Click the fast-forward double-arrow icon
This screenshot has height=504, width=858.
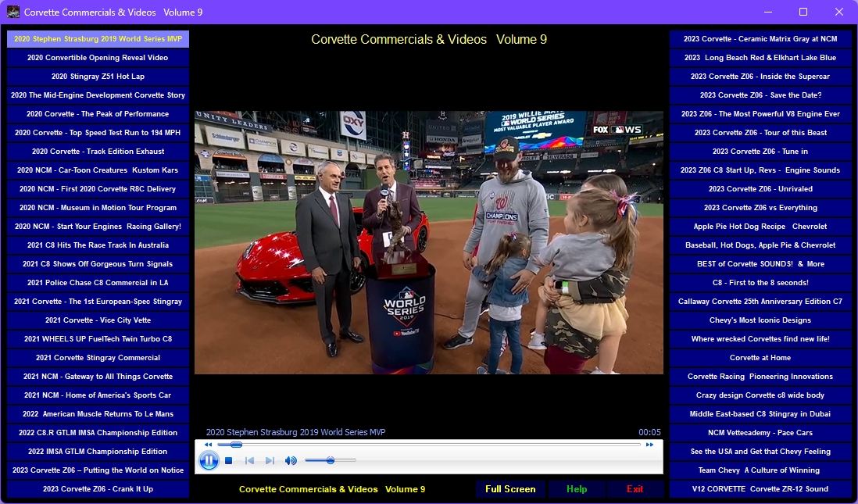tap(649, 445)
